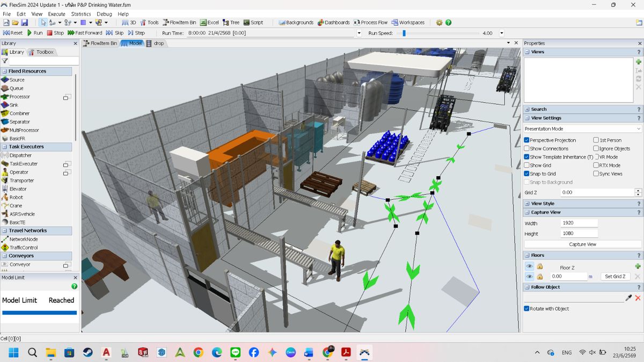Screen dimensions: 644x362
Task: Toggle Rotate with Object checkbox
Action: (526, 309)
